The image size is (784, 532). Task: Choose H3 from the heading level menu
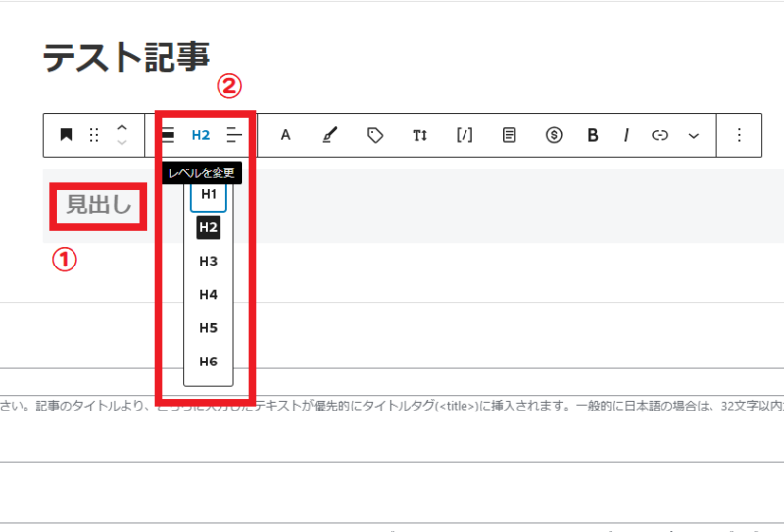click(208, 261)
